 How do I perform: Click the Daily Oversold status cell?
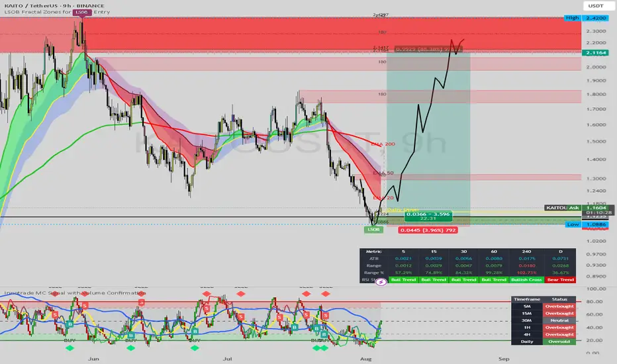click(x=559, y=342)
